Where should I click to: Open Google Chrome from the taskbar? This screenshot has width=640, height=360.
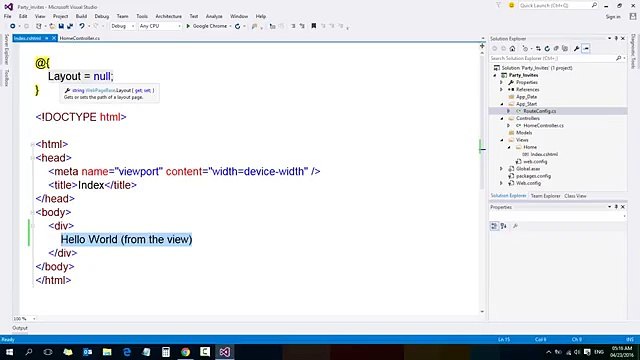coord(186,352)
